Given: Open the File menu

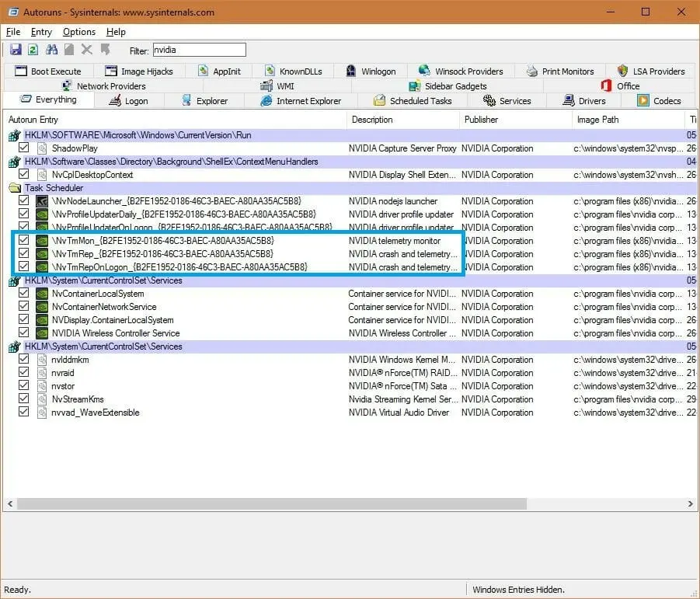Looking at the screenshot, I should [12, 32].
